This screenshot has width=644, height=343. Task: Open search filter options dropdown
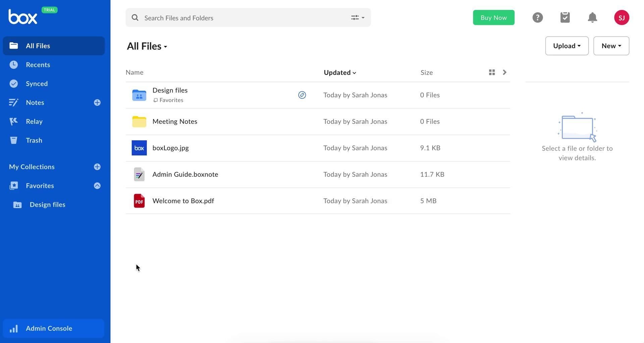(358, 18)
